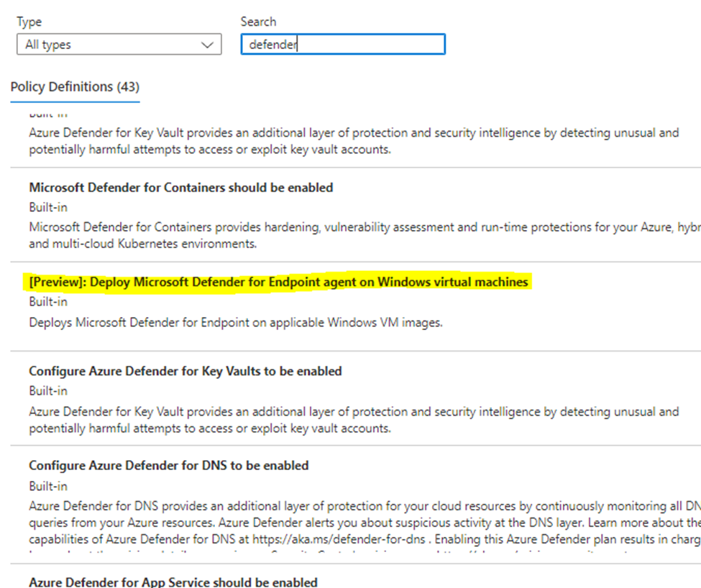This screenshot has height=588, width=701.
Task: Click the Search field containing defender
Action: [x=343, y=45]
